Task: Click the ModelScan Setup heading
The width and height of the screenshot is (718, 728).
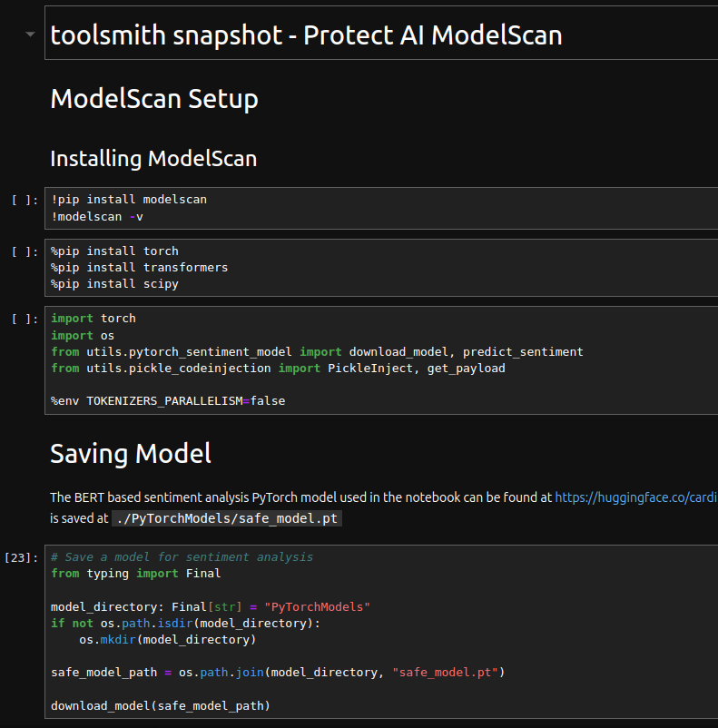Action: tap(154, 99)
